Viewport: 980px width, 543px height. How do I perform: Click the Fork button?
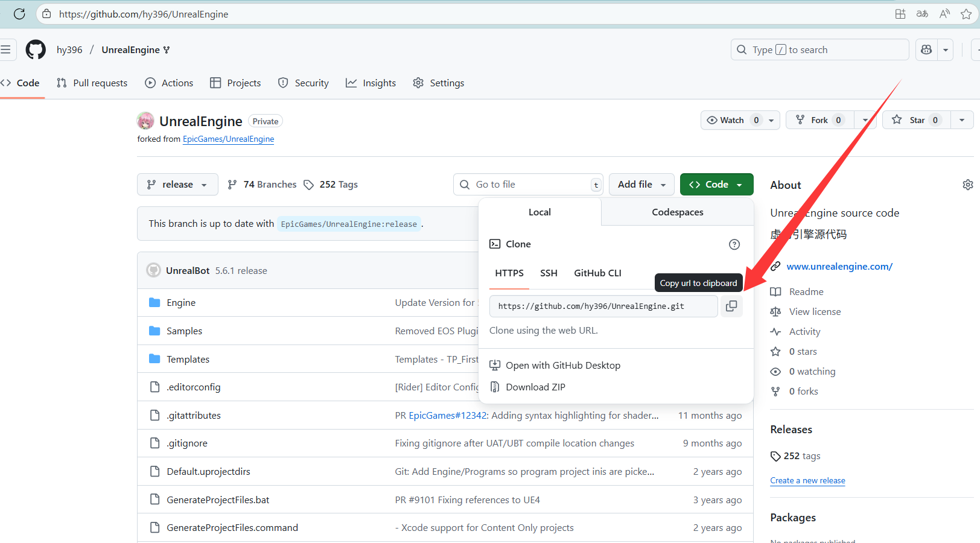pos(819,120)
